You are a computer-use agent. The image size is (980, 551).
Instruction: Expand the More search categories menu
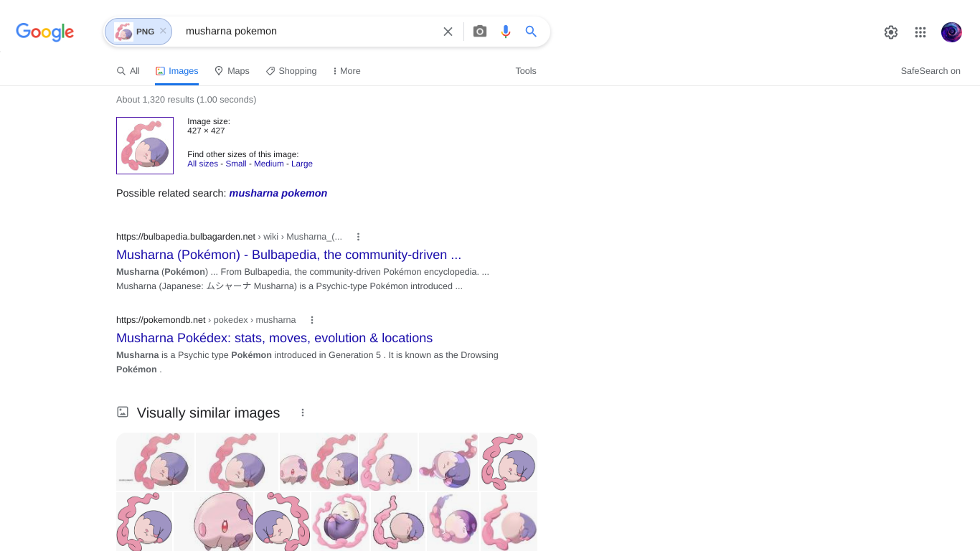click(347, 71)
